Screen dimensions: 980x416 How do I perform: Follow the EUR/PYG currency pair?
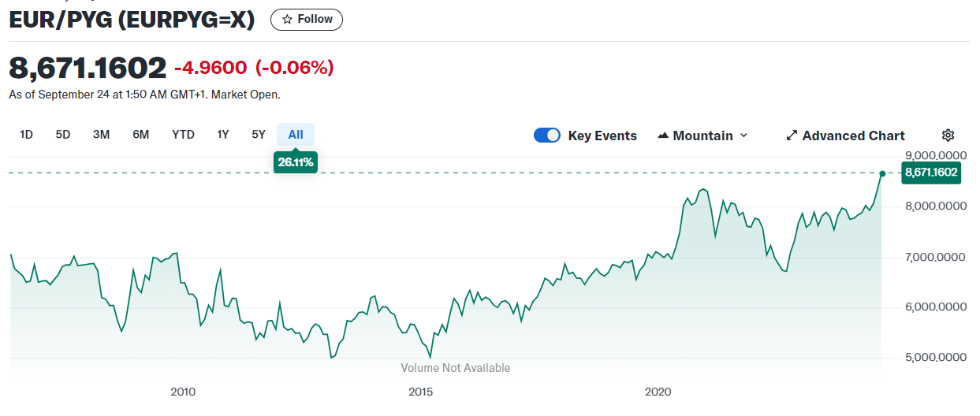point(307,20)
